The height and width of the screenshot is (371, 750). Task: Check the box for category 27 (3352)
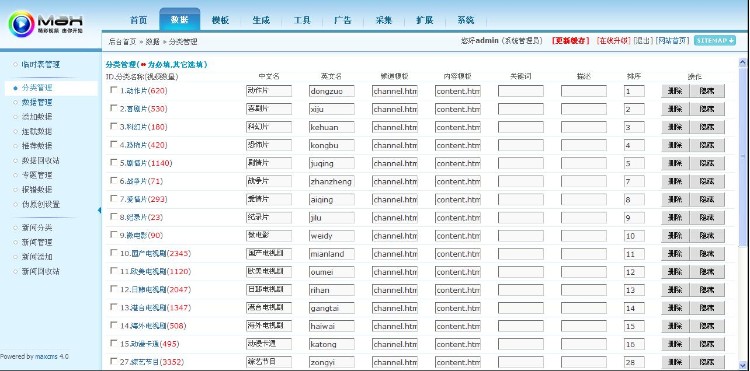(113, 361)
